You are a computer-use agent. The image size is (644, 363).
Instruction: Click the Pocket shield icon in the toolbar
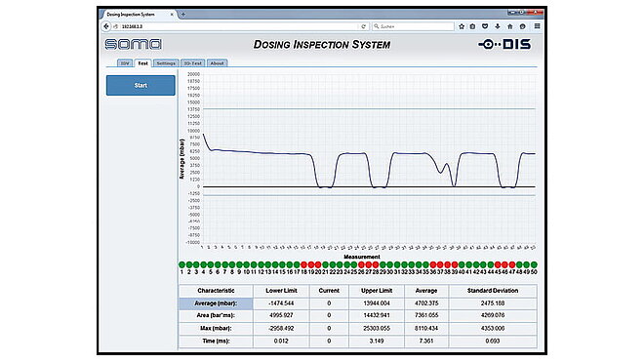coord(485,26)
